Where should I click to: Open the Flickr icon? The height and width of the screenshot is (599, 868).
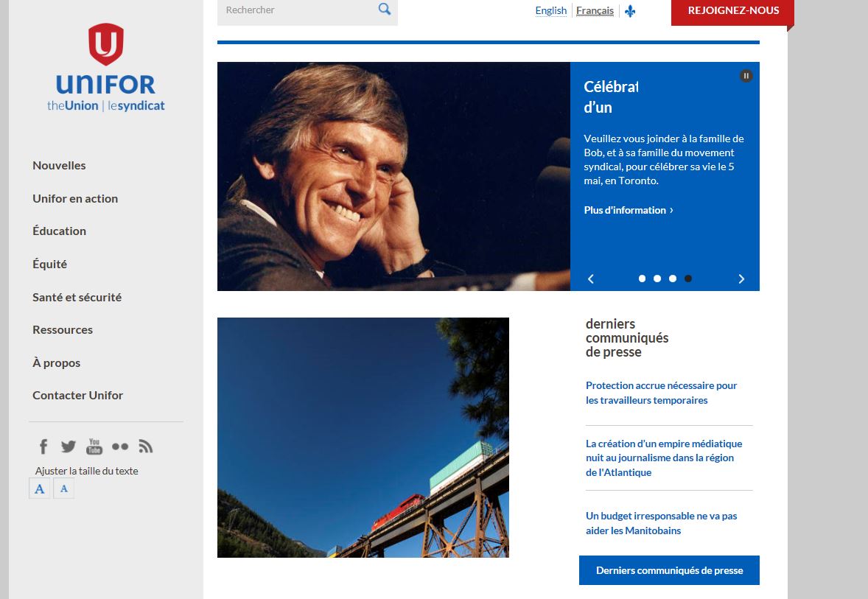[120, 446]
